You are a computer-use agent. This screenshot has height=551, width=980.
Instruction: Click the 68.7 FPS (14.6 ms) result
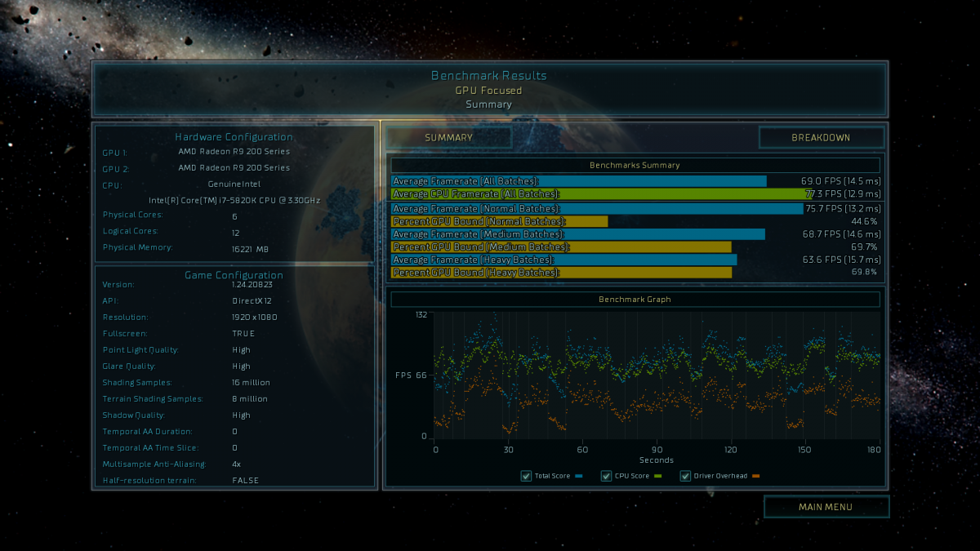(840, 234)
